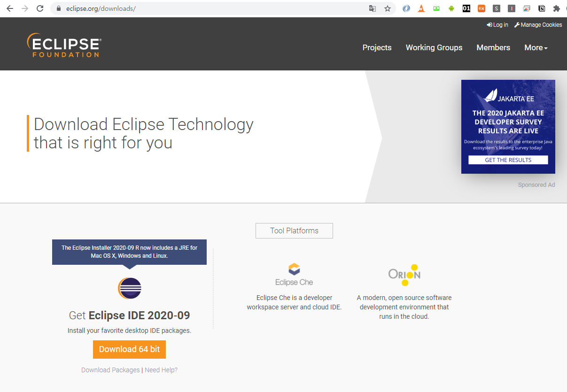This screenshot has width=567, height=392.
Task: Open the Download Packages link
Action: [x=110, y=370]
